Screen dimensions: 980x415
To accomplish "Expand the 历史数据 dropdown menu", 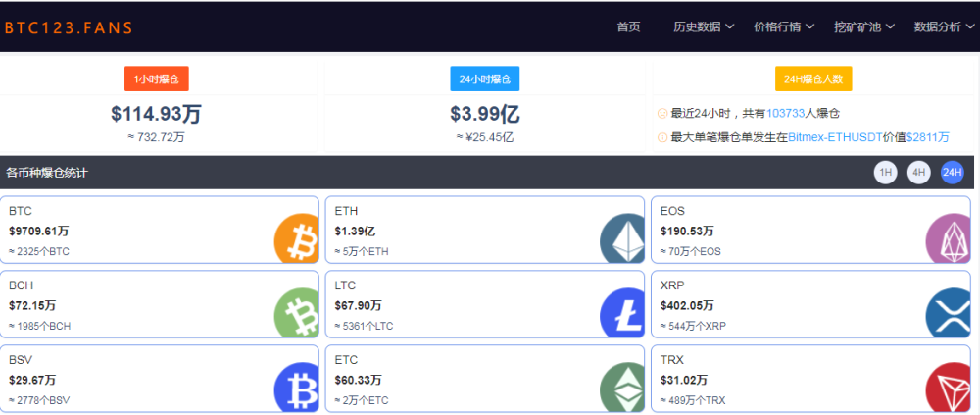I will 704,26.
